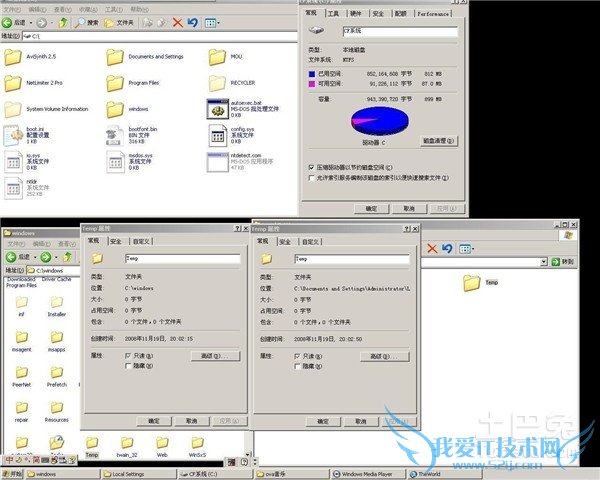600x480 pixels.
Task: Open Help menu in C:\ explorer
Action: [139, 9]
